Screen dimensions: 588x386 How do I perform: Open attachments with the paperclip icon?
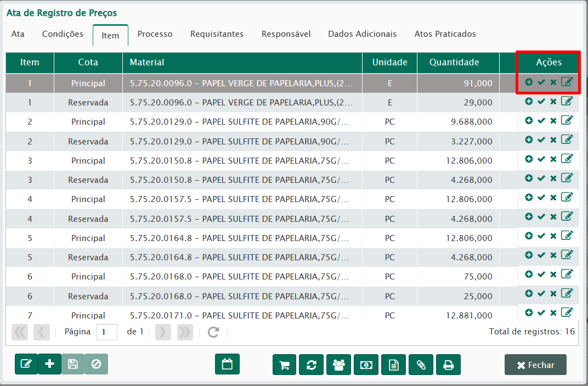pos(421,365)
